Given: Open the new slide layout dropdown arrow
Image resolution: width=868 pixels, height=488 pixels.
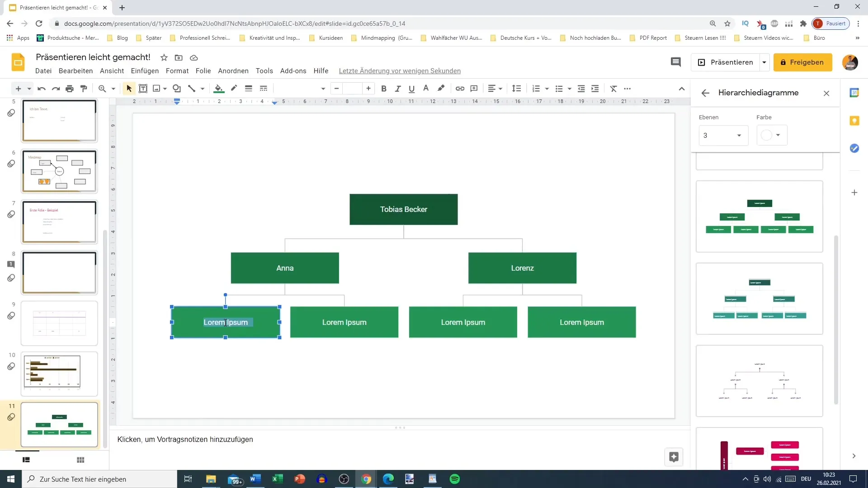Looking at the screenshot, I should tap(29, 89).
